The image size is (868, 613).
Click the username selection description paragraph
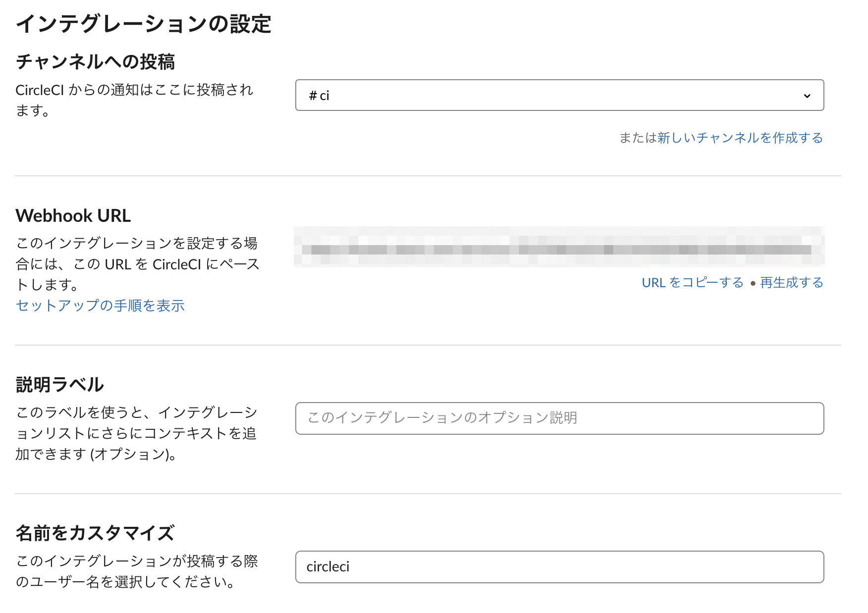pos(136,571)
